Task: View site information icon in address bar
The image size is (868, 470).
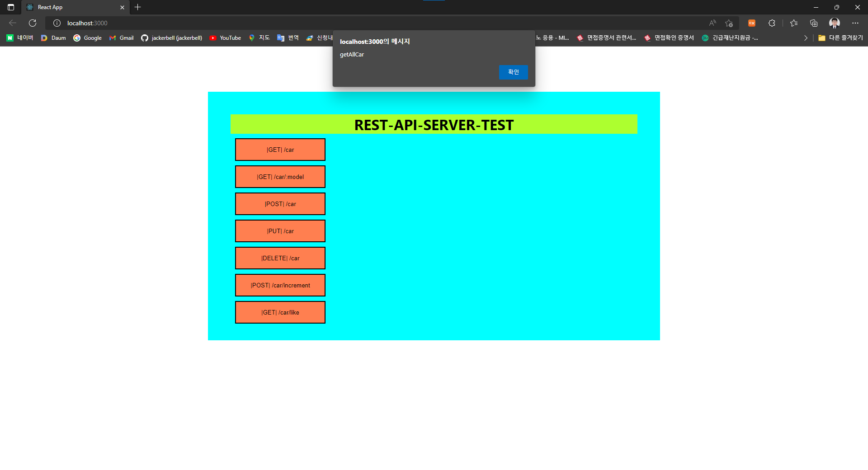Action: tap(57, 23)
